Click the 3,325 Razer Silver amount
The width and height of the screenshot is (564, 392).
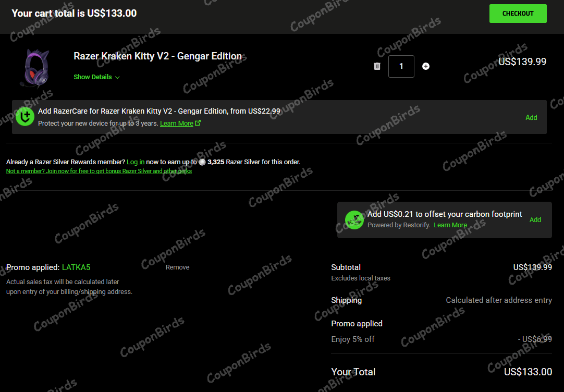216,162
